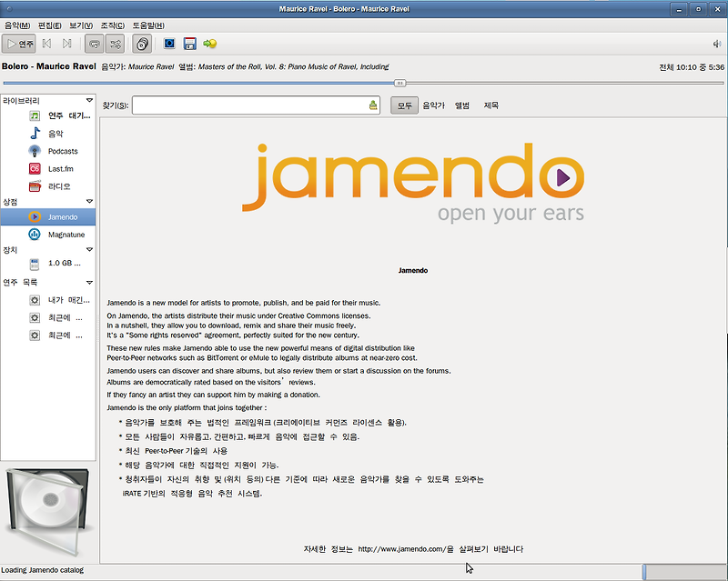Click the volume speaker icon
The width and height of the screenshot is (728, 581).
tap(717, 44)
